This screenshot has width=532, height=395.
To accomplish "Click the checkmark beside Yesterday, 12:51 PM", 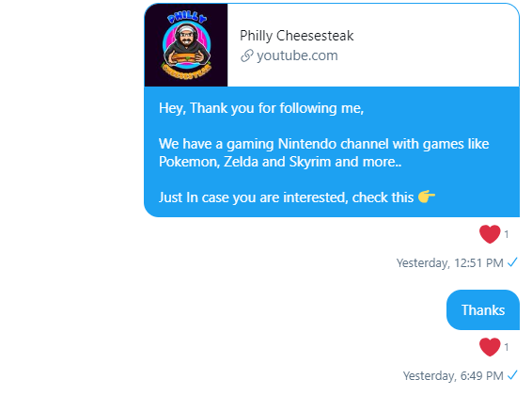I will click(512, 262).
